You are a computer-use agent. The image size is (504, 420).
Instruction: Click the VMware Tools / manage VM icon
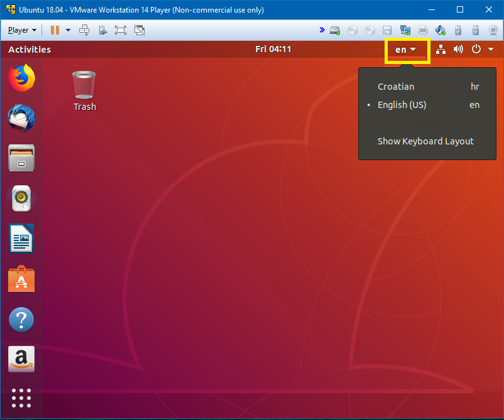pos(103,30)
